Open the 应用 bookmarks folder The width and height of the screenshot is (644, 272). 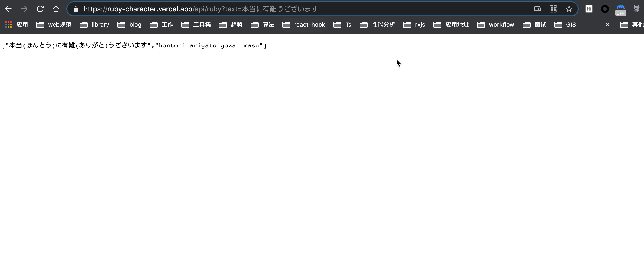(16, 25)
